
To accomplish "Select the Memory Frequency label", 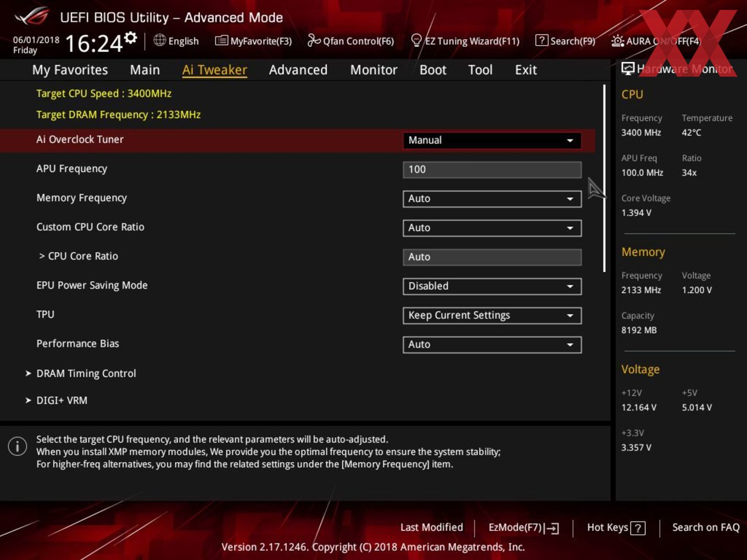I will pyautogui.click(x=81, y=198).
